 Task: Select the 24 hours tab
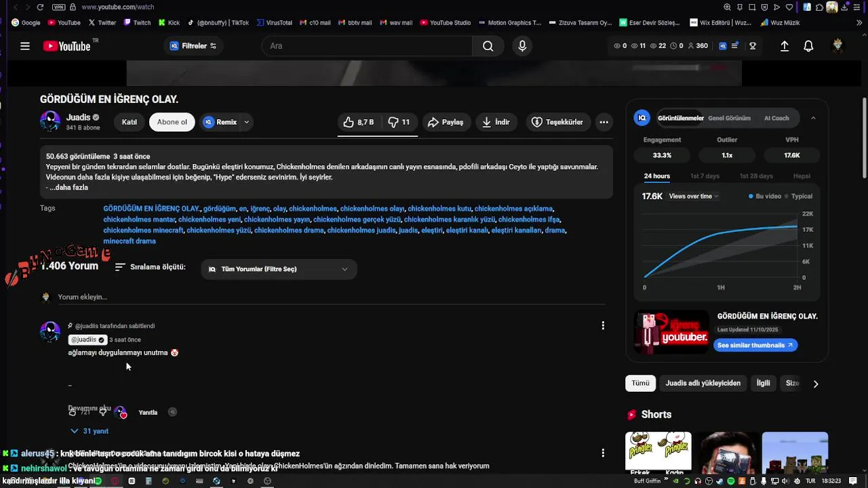(x=656, y=176)
